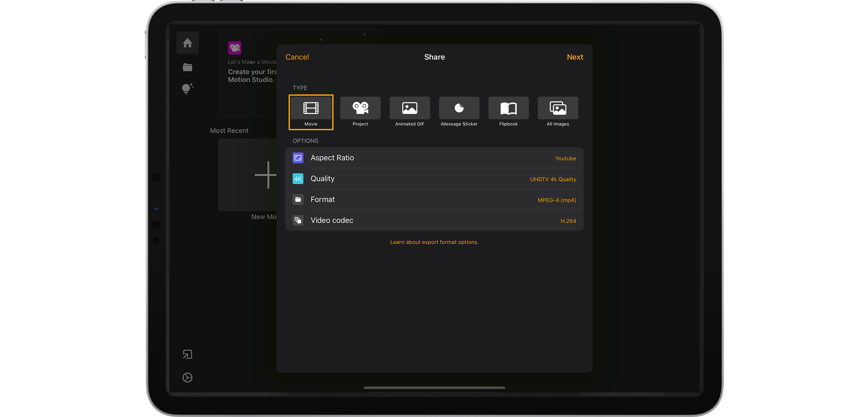Open the Home tab in the sidebar
This screenshot has width=868, height=417.
(x=188, y=43)
